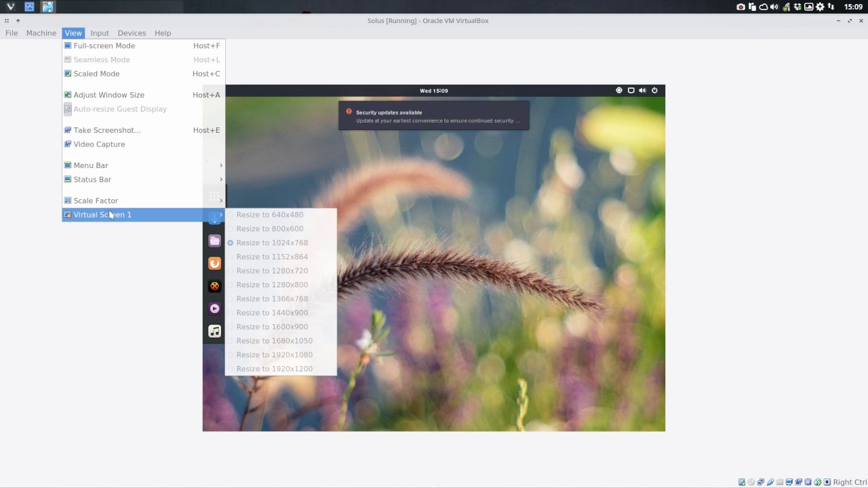Select Resize to 1024x768 option
The height and width of the screenshot is (488, 868).
pyautogui.click(x=281, y=243)
